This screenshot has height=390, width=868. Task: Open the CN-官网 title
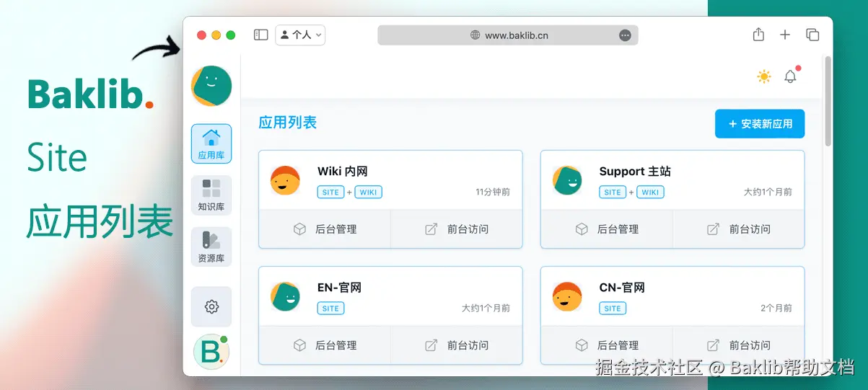[x=622, y=288]
